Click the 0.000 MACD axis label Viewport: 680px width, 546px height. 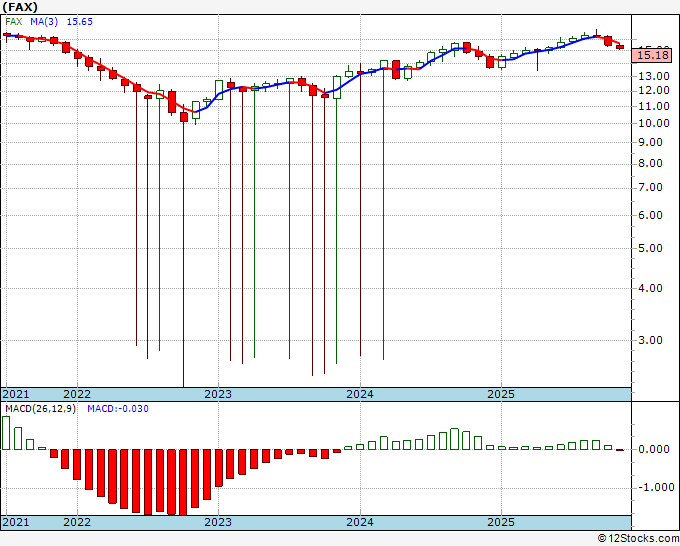click(x=654, y=449)
